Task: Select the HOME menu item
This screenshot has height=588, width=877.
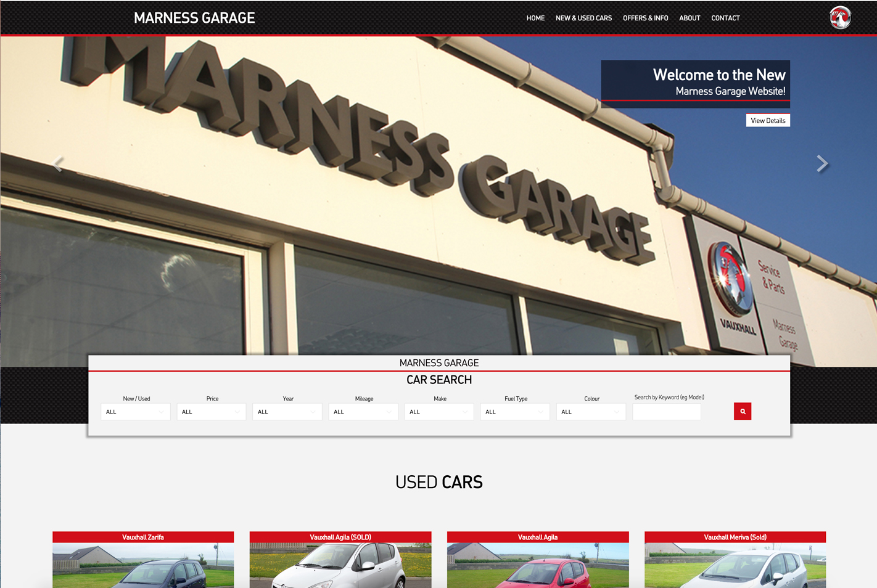Action: tap(535, 18)
